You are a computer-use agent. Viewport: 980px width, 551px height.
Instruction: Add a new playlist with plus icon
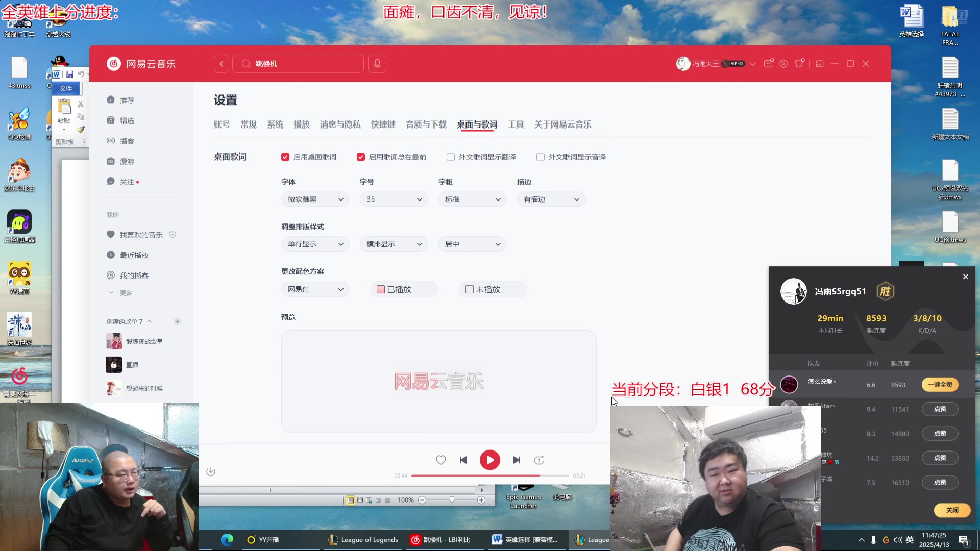point(178,321)
